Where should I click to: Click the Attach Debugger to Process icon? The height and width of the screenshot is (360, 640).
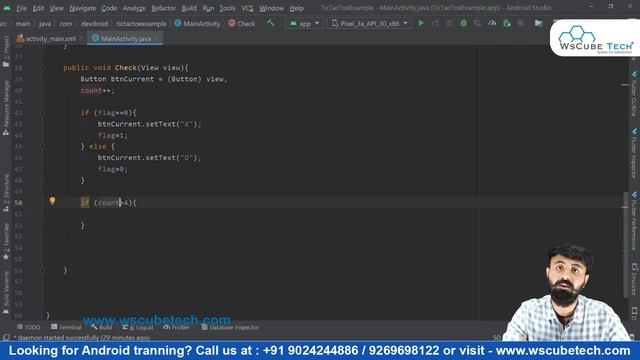coord(507,23)
